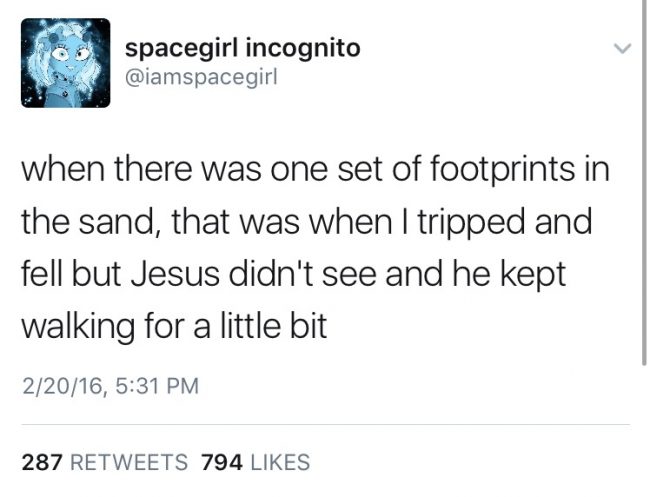
Task: Click the 5:31 PM time stamp
Action: coord(157,386)
